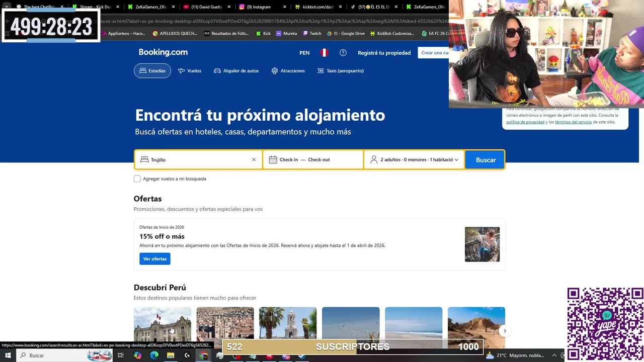Viewport: 644px width, 362px height.
Task: Clear the Trujillo destination text
Action: (254, 160)
